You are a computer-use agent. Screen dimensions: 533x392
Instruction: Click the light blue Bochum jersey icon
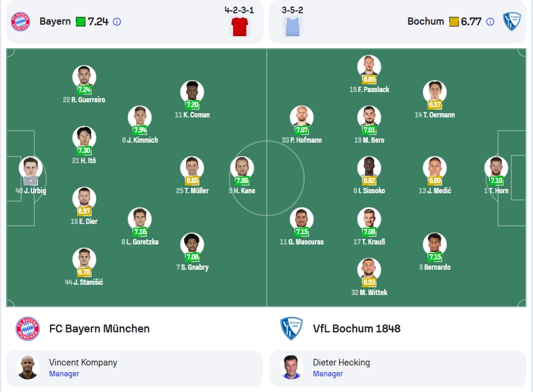(292, 26)
